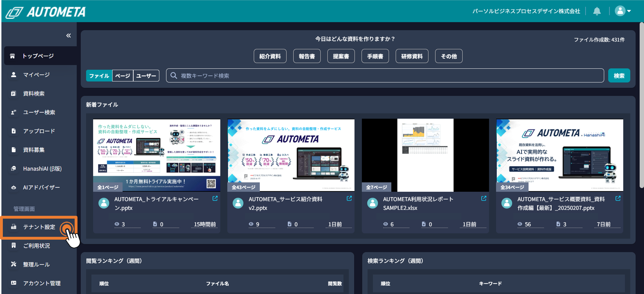The width and height of the screenshot is (644, 294).
Task: Open サービス概要資料 external link icon
Action: tap(618, 198)
